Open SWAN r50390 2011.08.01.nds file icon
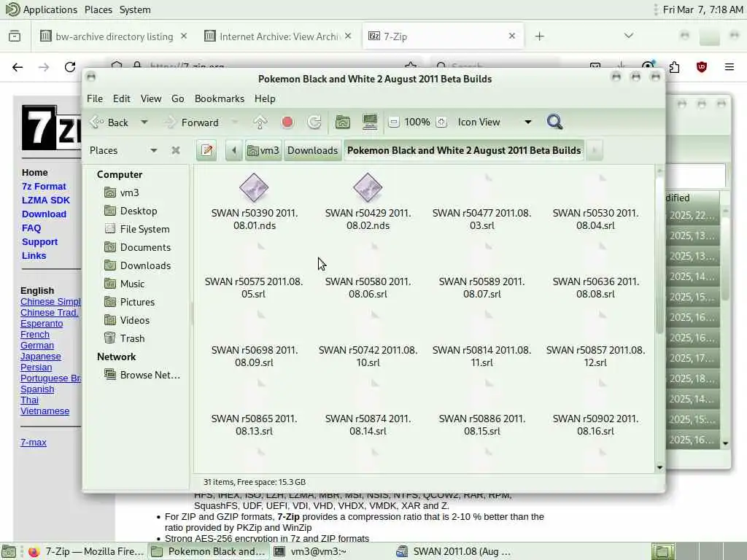 coord(254,187)
